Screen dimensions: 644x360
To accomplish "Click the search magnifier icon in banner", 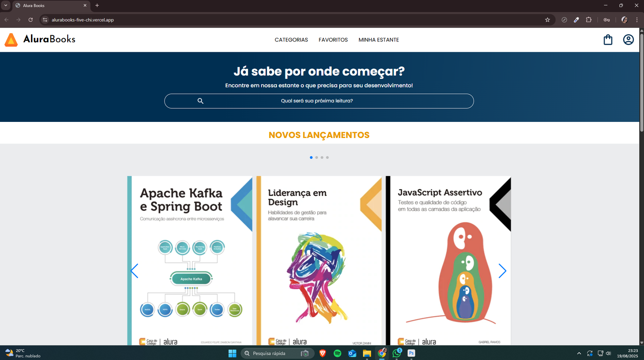I will [x=200, y=101].
